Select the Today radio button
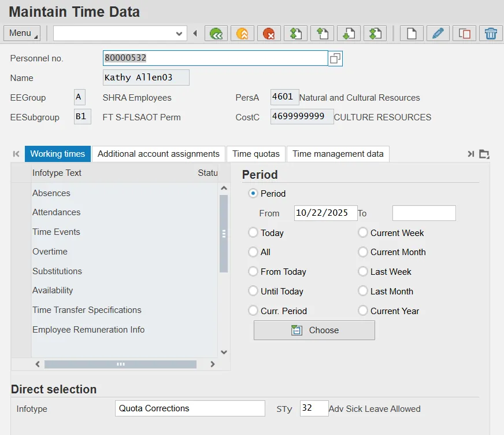Viewport: 504px width, 435px height. [253, 233]
